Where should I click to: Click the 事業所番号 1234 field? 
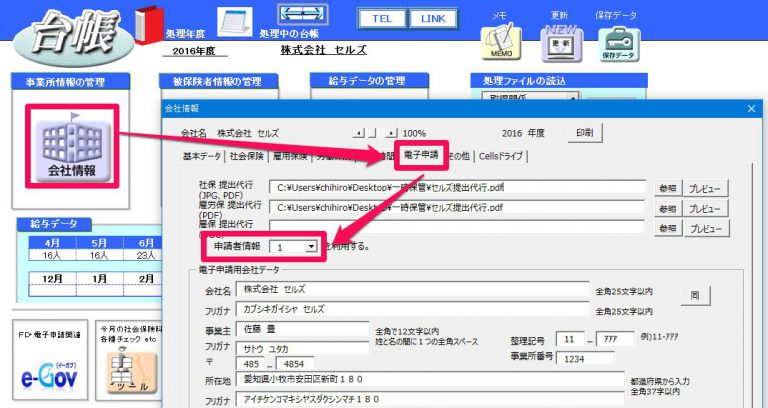[x=585, y=359]
